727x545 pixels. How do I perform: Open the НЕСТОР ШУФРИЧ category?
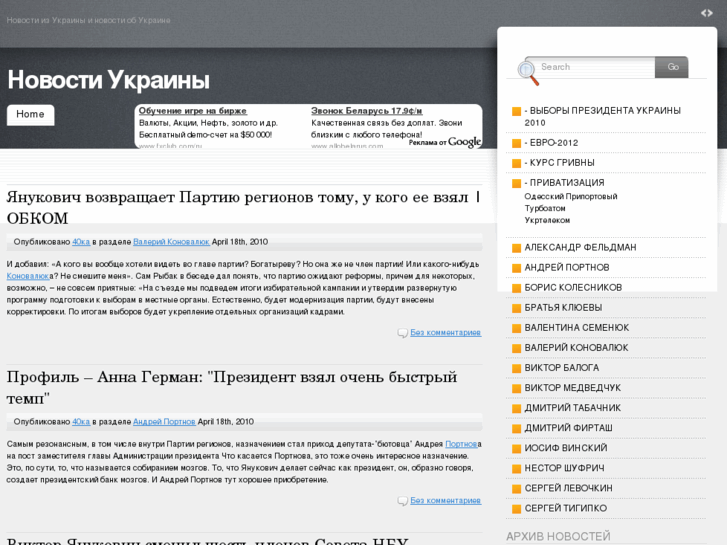pyautogui.click(x=564, y=468)
